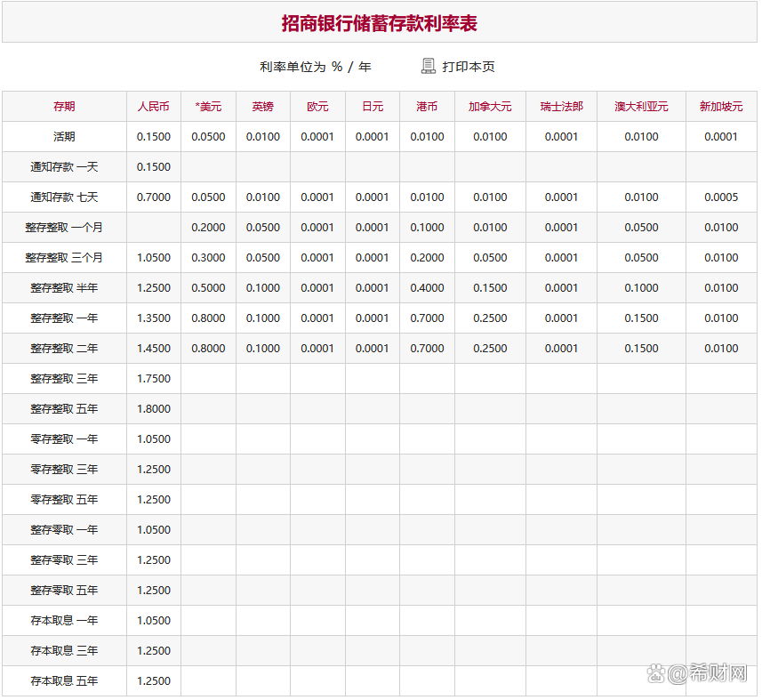This screenshot has height=700, width=762.
Task: Click 人民币 rate 1.0500 in 整存整取 三个月 row
Action: point(154,258)
